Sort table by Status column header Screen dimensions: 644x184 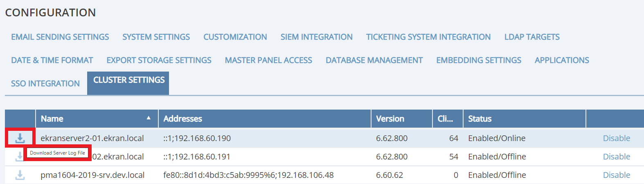point(480,119)
